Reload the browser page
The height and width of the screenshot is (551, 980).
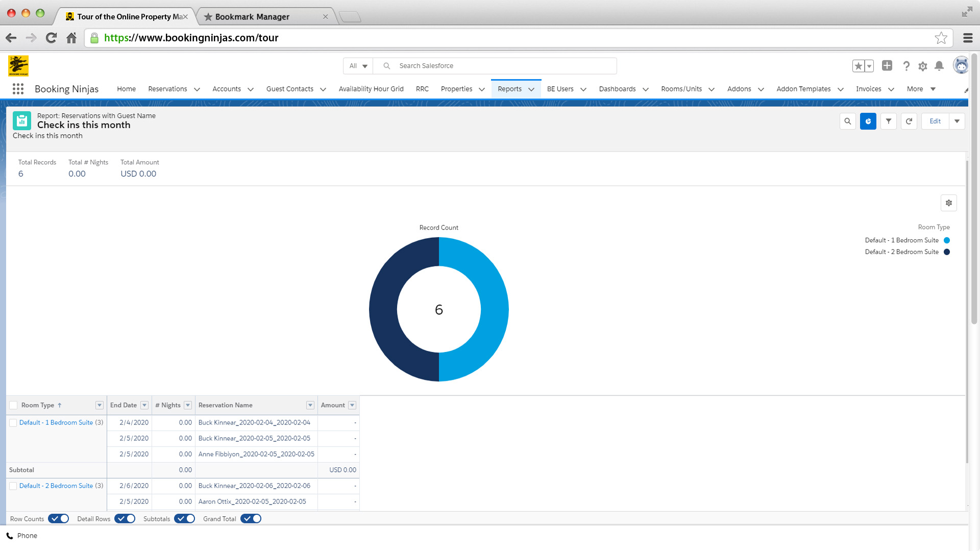click(51, 38)
